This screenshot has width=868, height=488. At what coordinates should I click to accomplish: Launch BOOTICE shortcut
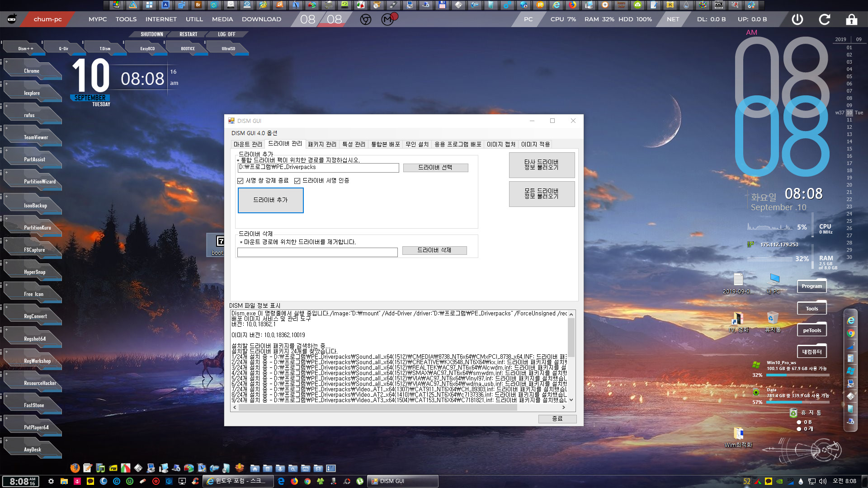[188, 48]
